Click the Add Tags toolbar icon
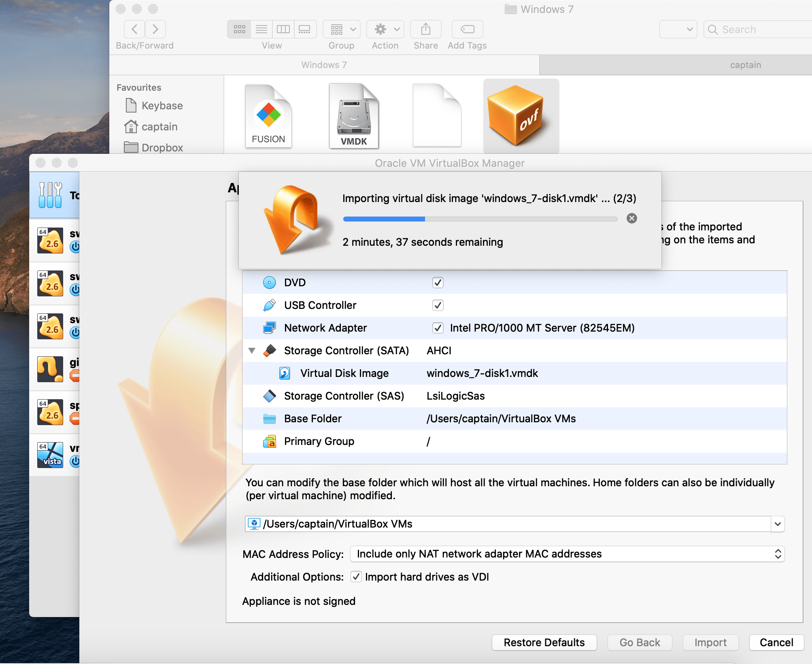Viewport: 812px width, 664px height. pyautogui.click(x=467, y=29)
